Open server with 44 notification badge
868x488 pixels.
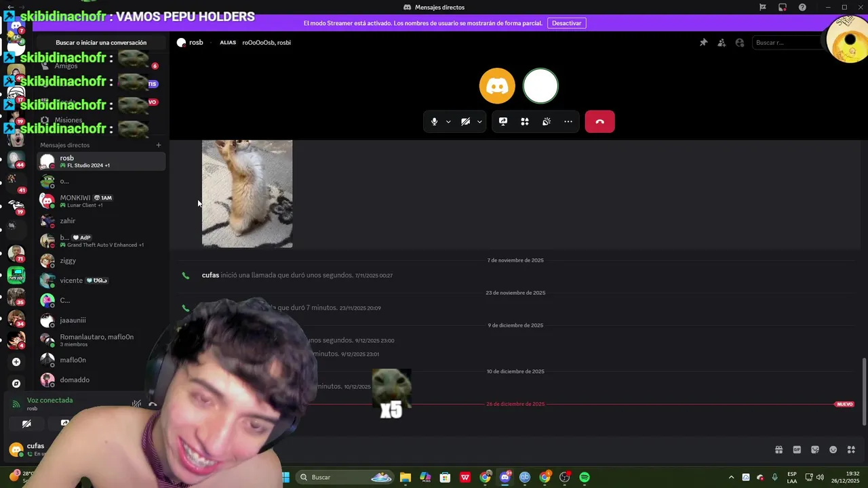(x=16, y=159)
